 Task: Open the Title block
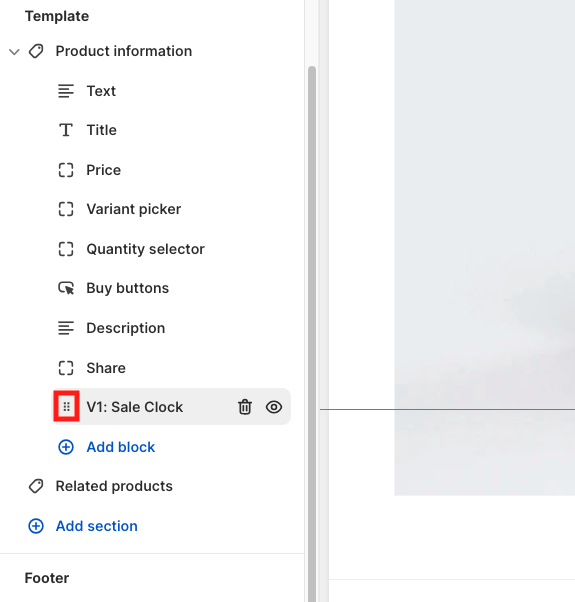pos(101,130)
